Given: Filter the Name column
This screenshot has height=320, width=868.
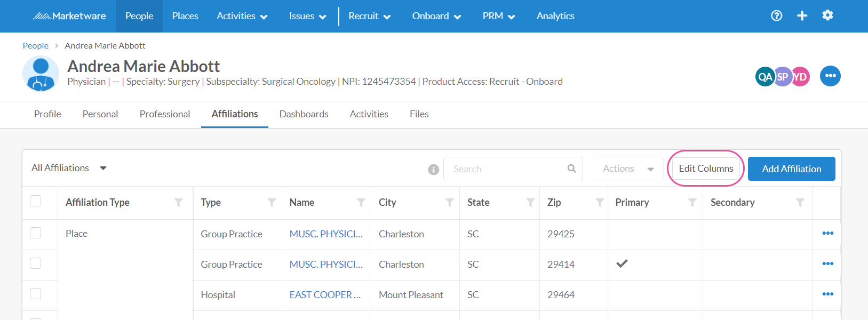Looking at the screenshot, I should 361,203.
